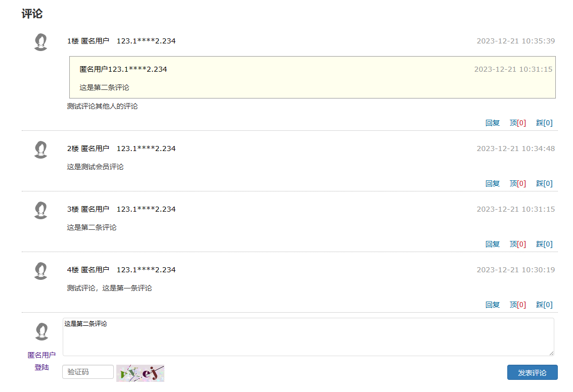Reply to the 1楼 comment

coord(492,123)
